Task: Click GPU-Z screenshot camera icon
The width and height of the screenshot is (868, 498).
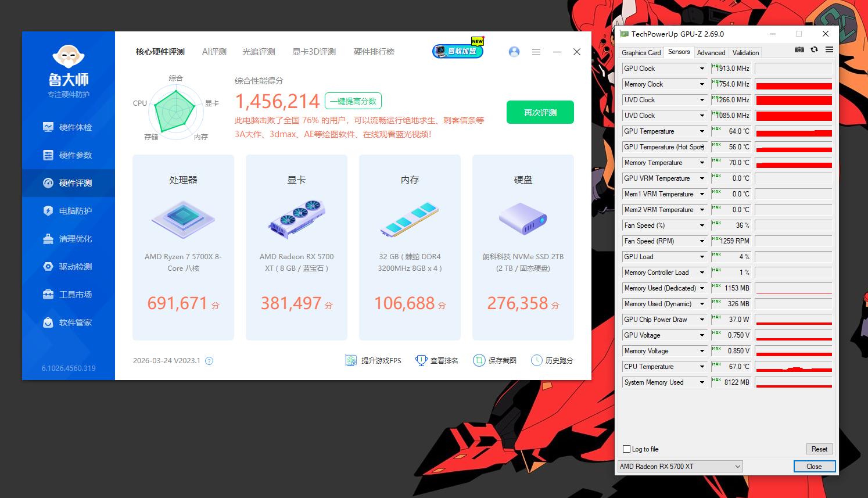Action: click(800, 50)
